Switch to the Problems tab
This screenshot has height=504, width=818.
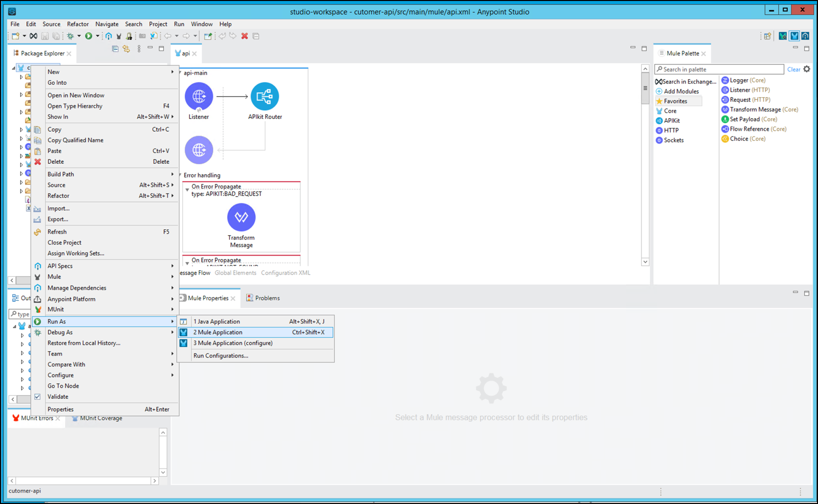pos(263,298)
